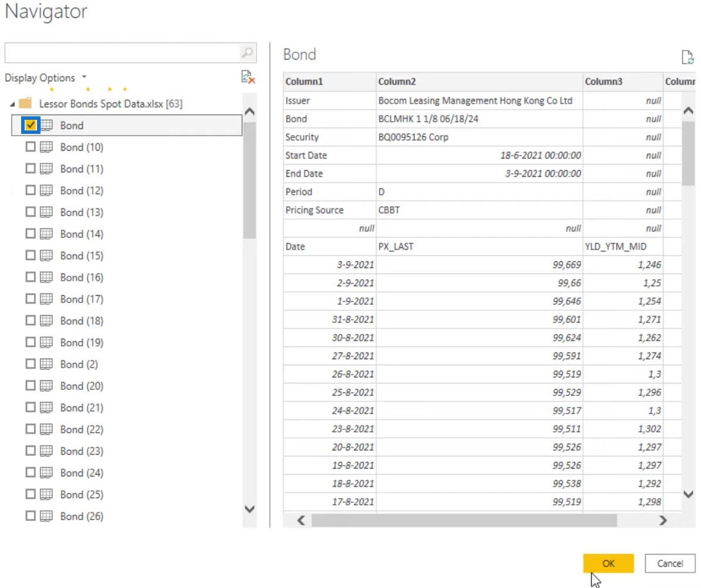
Task: Click the date cell '31-8-2021'
Action: point(329,320)
